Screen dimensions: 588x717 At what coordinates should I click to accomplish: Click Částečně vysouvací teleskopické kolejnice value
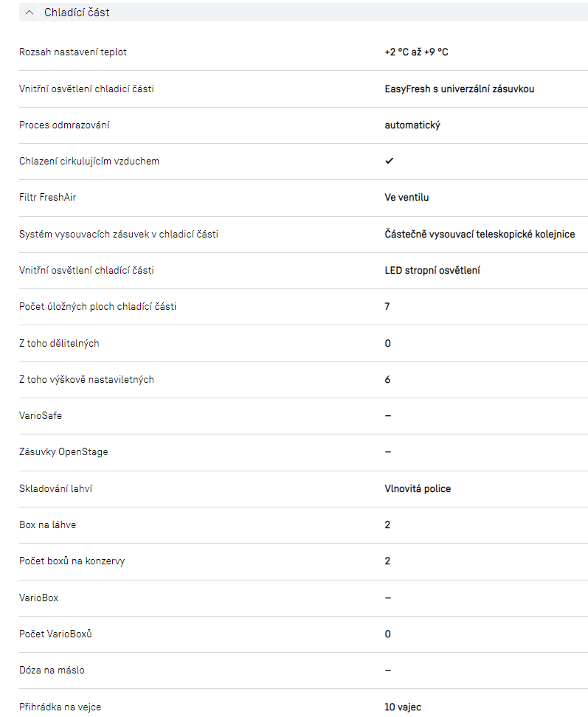tap(480, 234)
